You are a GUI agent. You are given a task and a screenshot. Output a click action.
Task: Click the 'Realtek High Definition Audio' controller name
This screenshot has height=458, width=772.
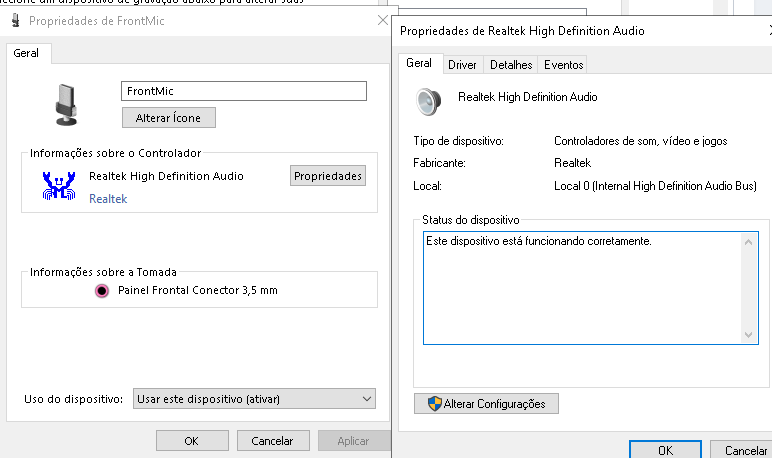[x=166, y=176]
